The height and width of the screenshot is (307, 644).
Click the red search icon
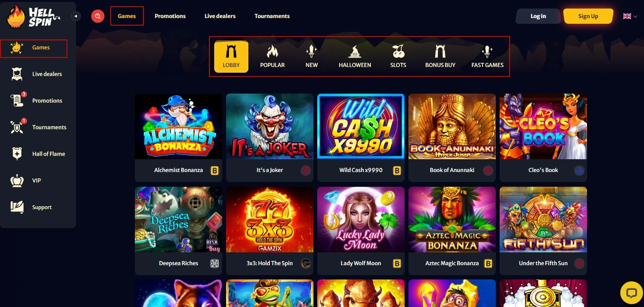pos(98,16)
